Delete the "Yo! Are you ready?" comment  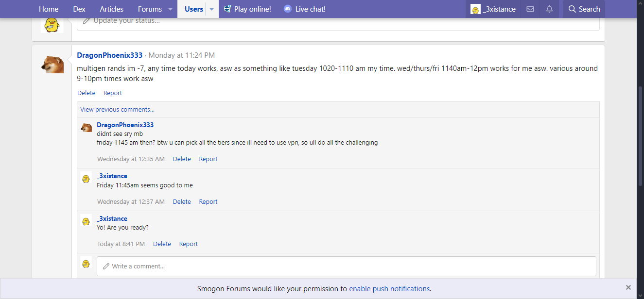tap(162, 244)
